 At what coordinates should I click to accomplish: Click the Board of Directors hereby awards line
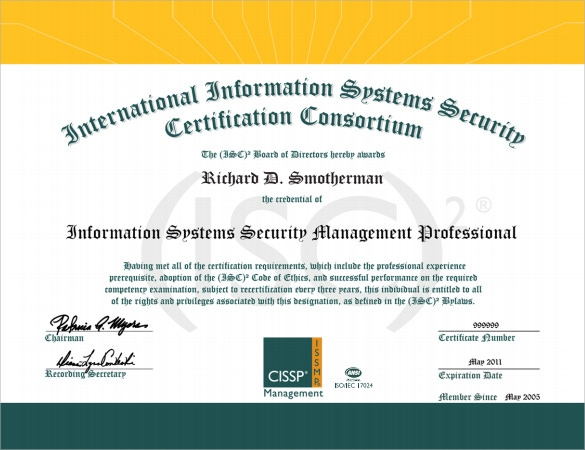pos(293,154)
